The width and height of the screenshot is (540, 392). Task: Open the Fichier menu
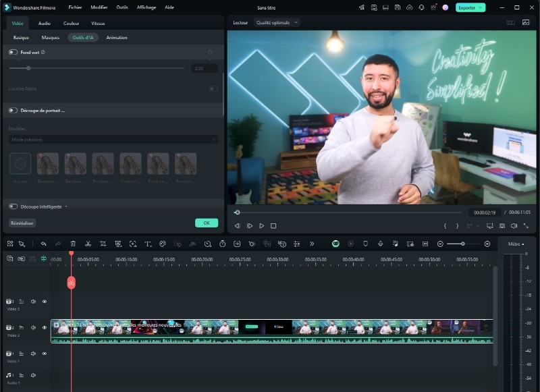[x=75, y=7]
